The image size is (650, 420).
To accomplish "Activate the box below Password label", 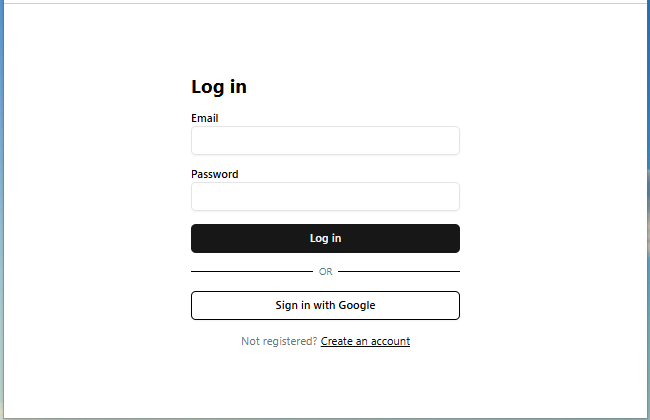I will (325, 197).
